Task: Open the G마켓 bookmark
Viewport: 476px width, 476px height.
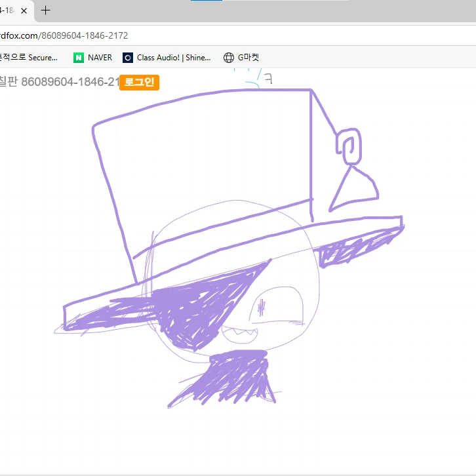Action: click(x=248, y=58)
